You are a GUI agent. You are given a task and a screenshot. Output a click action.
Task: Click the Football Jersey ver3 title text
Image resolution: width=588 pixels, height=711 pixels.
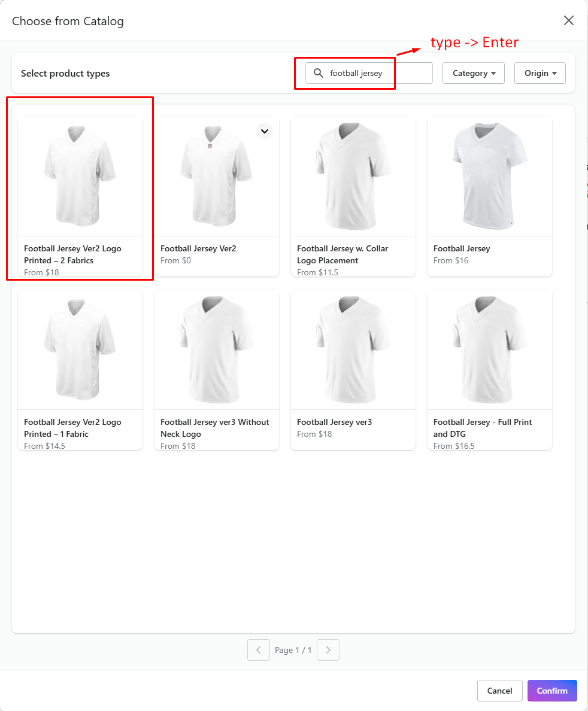pyautogui.click(x=334, y=422)
